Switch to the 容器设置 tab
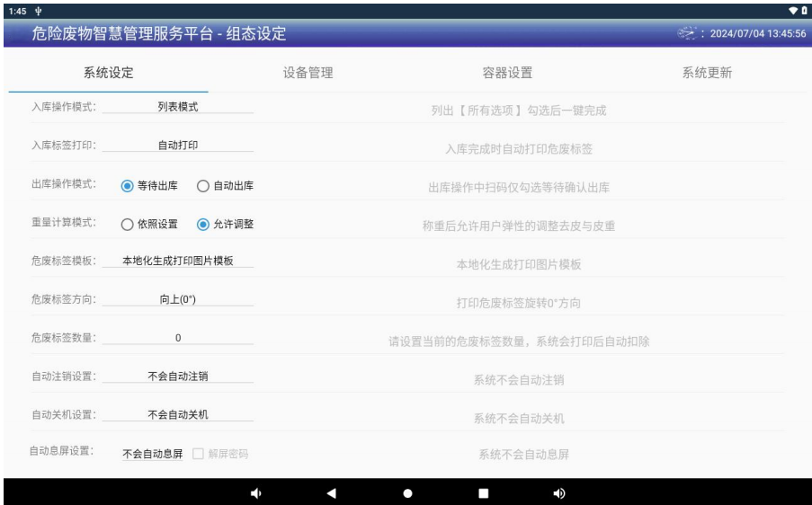The height and width of the screenshot is (505, 812). coord(507,74)
